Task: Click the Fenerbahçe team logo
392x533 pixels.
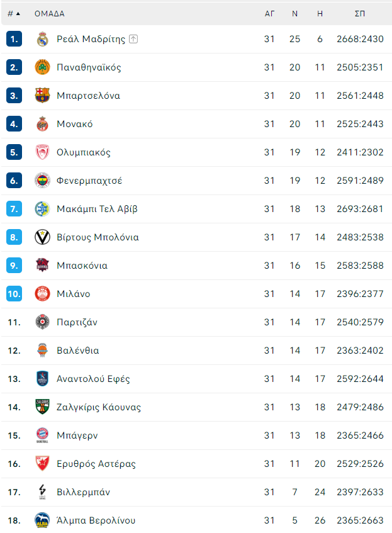Action: pos(42,181)
